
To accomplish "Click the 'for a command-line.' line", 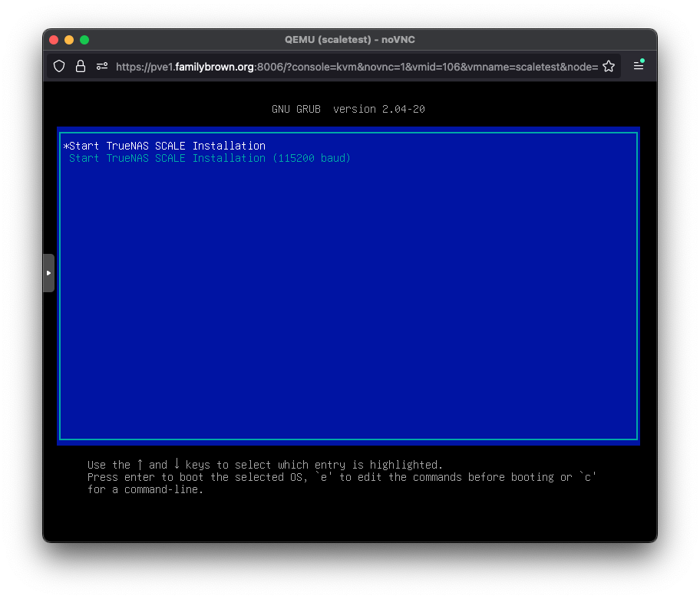I will point(145,490).
